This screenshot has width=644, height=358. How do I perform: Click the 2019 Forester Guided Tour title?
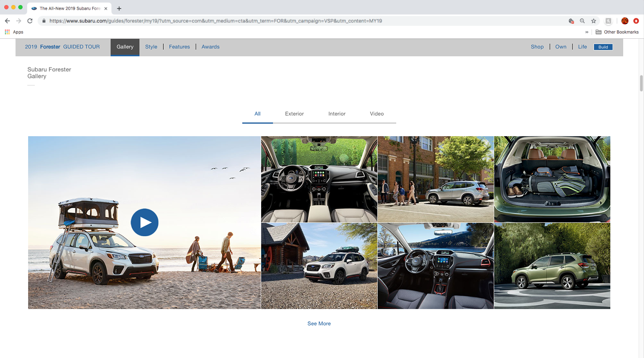pyautogui.click(x=63, y=47)
